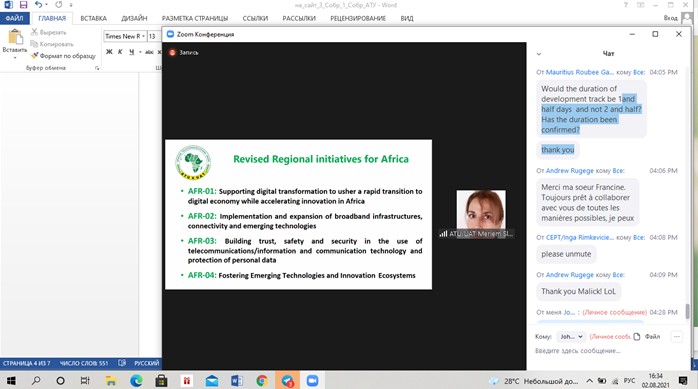Open the Times New Roman font dropdown
This screenshot has width=698, height=389.
pos(143,36)
